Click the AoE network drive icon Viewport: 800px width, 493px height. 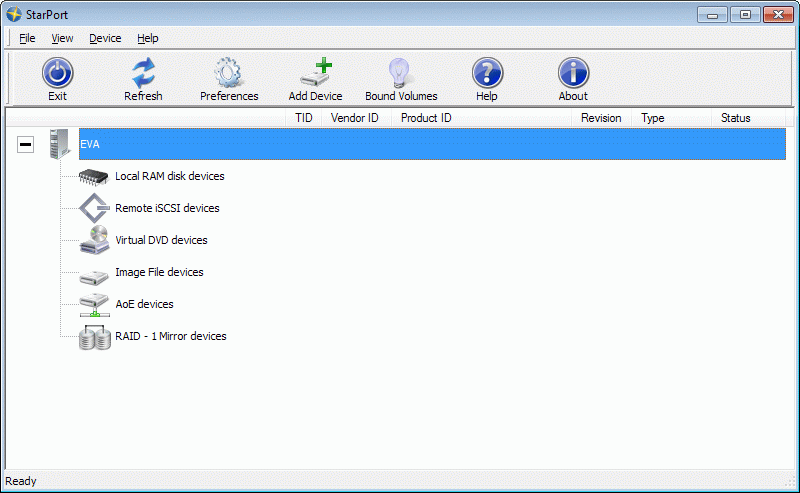pos(94,305)
